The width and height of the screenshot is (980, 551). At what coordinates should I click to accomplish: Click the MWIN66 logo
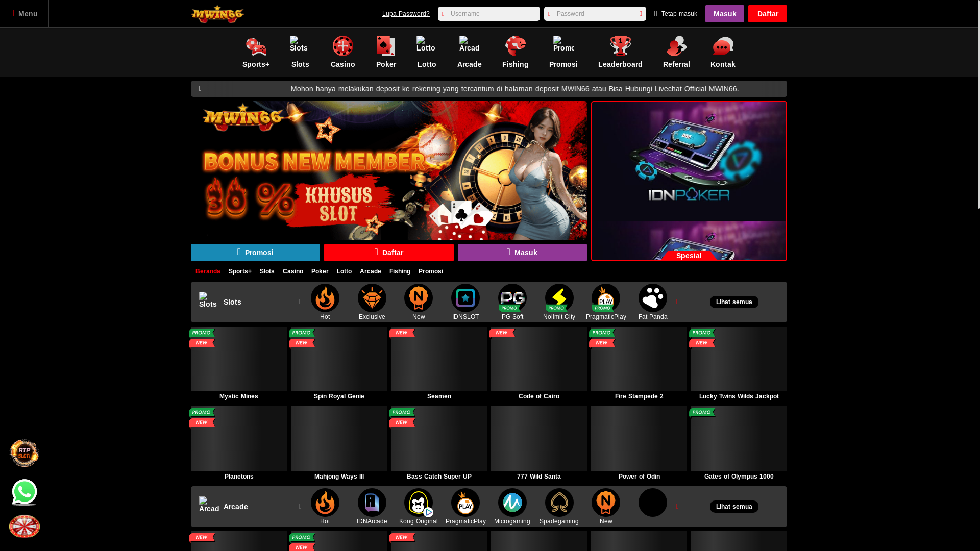click(x=217, y=14)
